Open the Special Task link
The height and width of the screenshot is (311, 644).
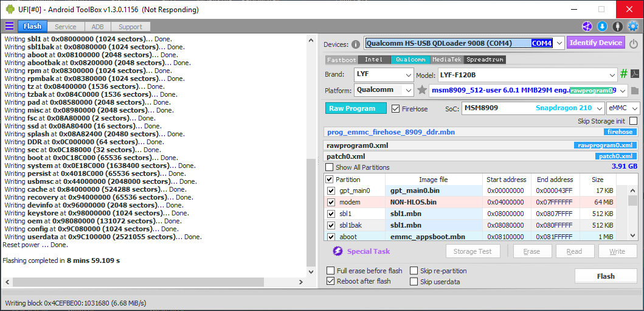pos(369,251)
